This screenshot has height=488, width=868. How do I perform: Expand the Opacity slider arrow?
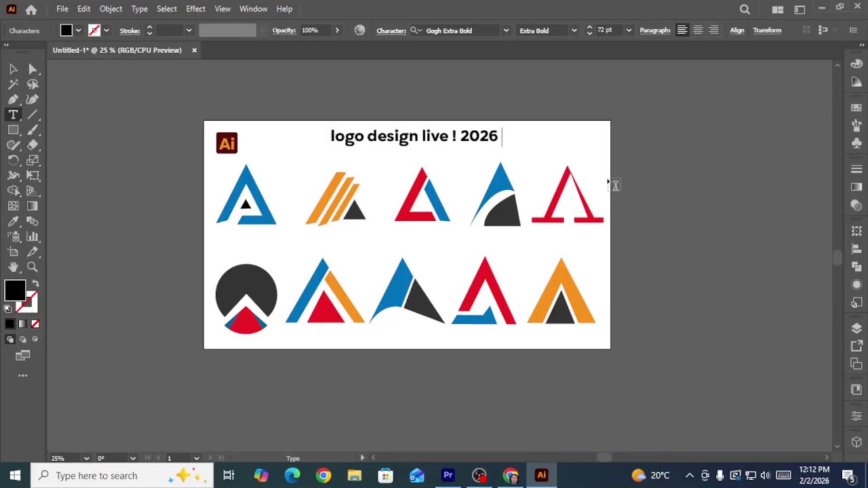tap(337, 30)
